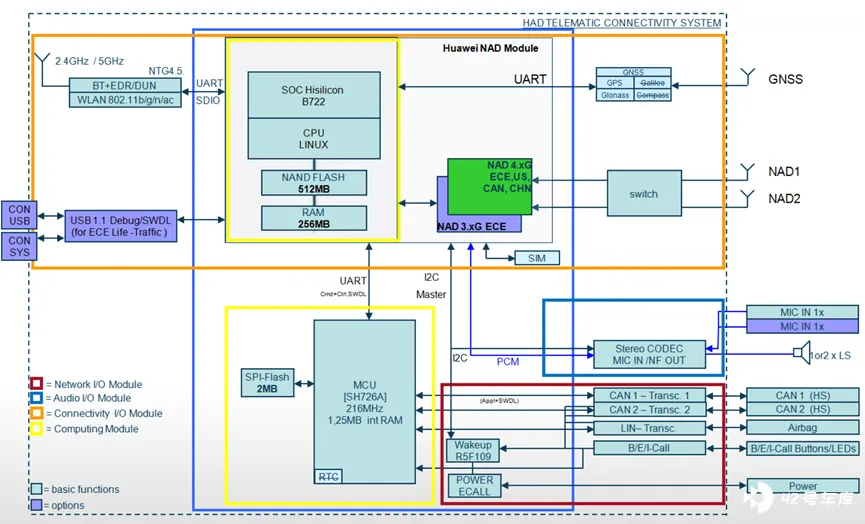
Task: Click the PCM label
Action: pyautogui.click(x=508, y=361)
